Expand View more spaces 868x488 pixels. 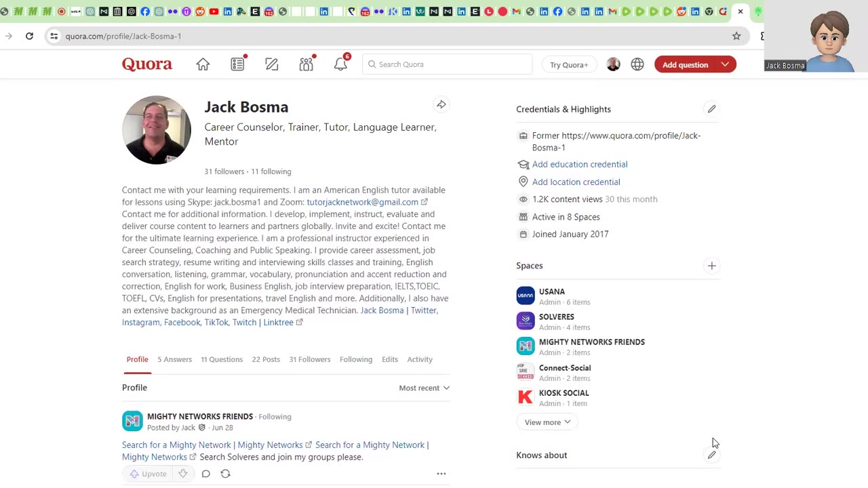pos(548,422)
